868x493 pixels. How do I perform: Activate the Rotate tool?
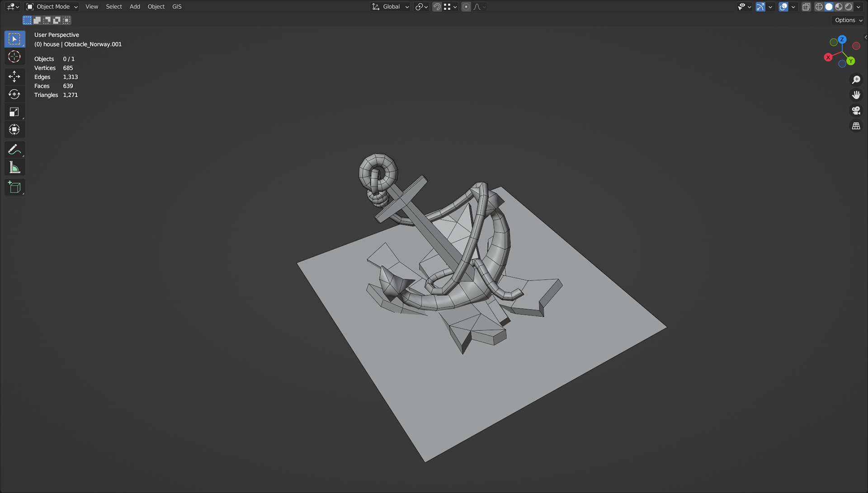tap(14, 94)
